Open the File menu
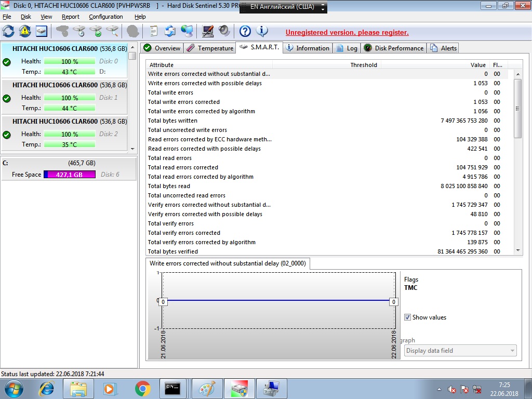 (x=7, y=17)
